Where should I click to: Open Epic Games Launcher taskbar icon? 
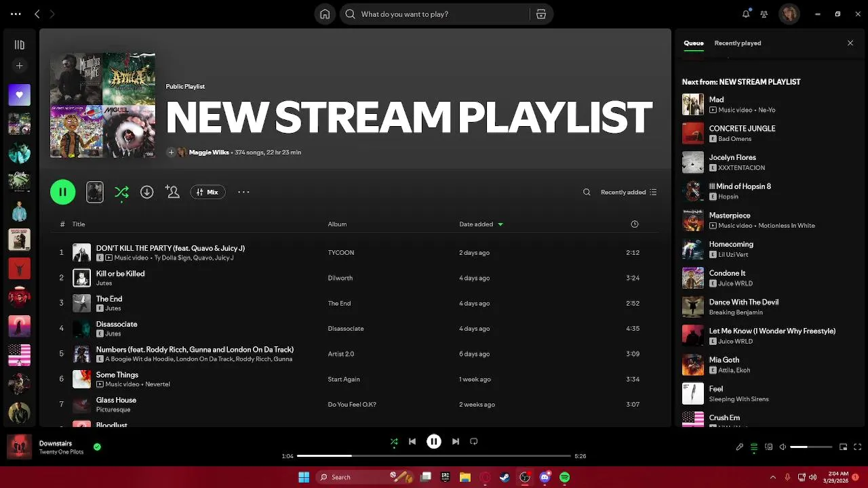[x=446, y=477]
